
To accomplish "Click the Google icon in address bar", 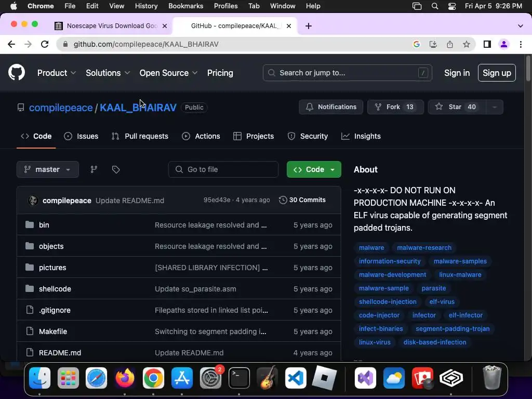I will click(416, 44).
